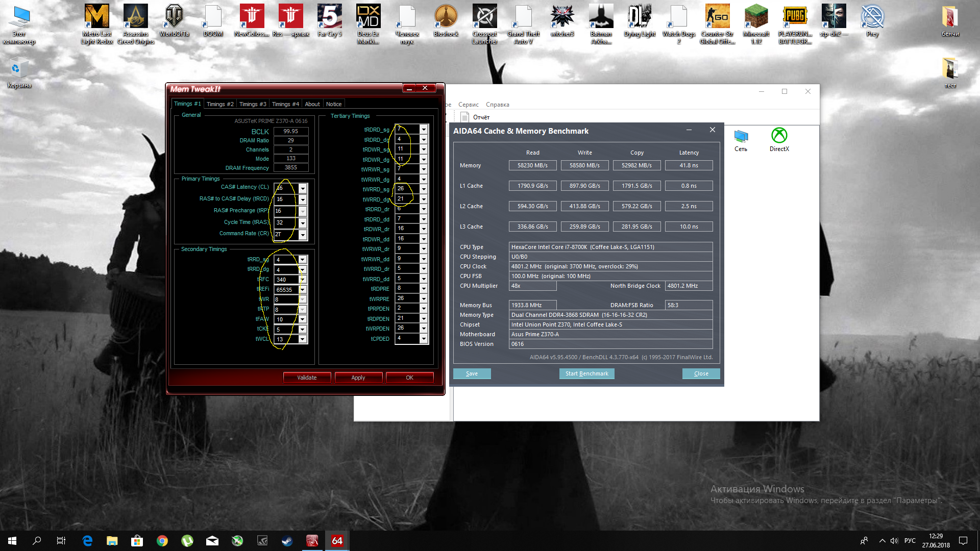This screenshot has height=551, width=980.
Task: Click the Apply button in Mem TweakIt
Action: pos(358,378)
